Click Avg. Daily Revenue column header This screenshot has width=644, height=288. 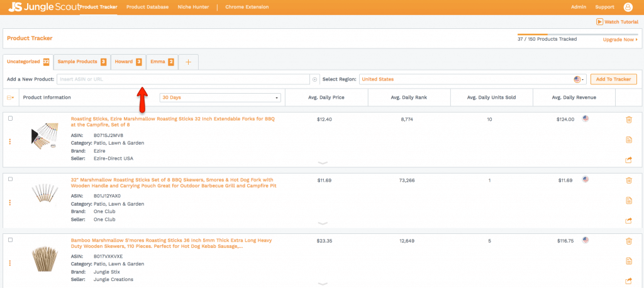pos(574,97)
